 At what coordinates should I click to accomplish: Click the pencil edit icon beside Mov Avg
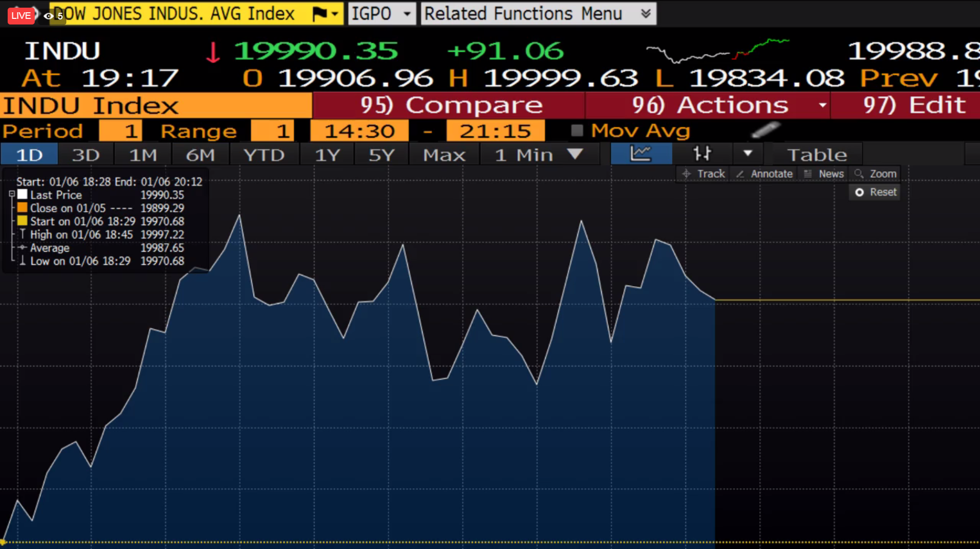click(x=766, y=131)
